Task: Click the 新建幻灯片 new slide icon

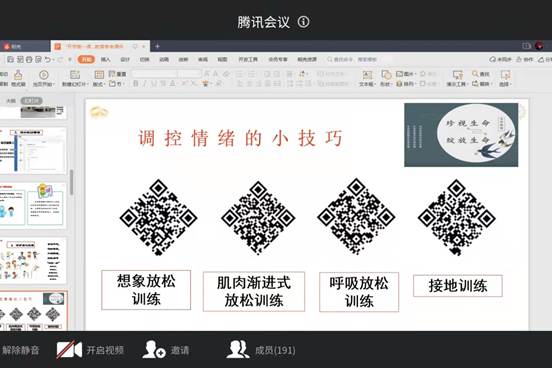Action: point(75,75)
